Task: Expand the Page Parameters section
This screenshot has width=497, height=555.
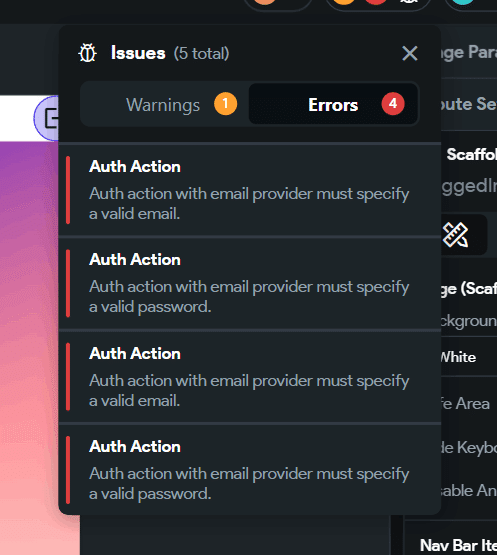Action: tap(468, 52)
